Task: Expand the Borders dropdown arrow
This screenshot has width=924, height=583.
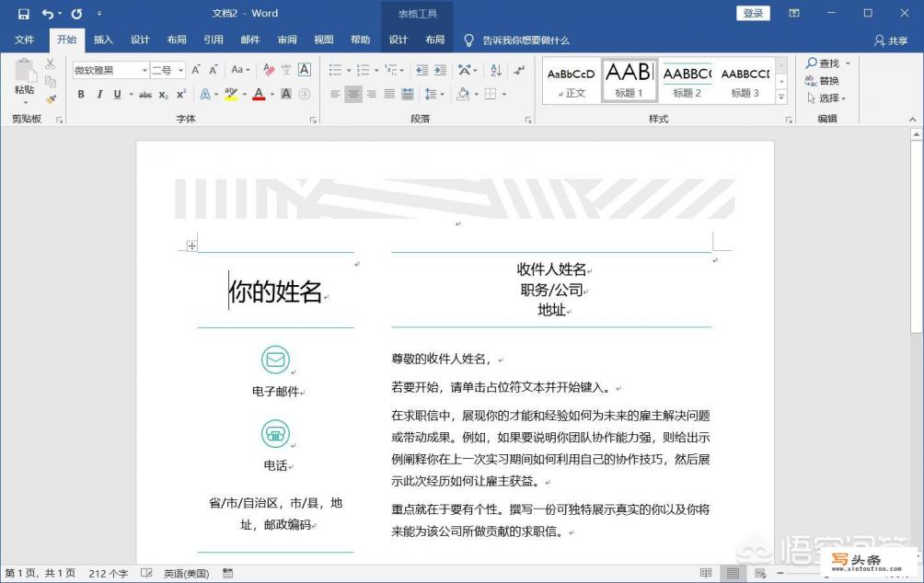Action: [504, 94]
